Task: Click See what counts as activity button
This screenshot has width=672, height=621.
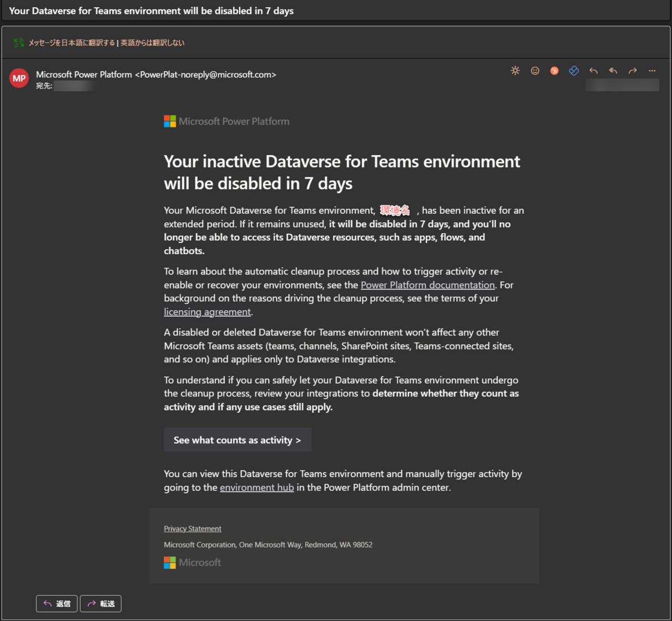Action: pyautogui.click(x=237, y=440)
